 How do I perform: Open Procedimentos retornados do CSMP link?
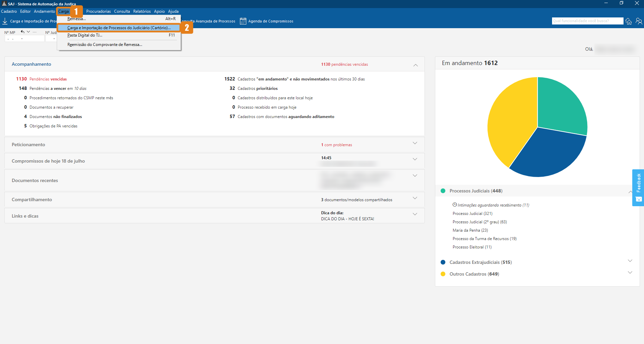click(x=69, y=98)
